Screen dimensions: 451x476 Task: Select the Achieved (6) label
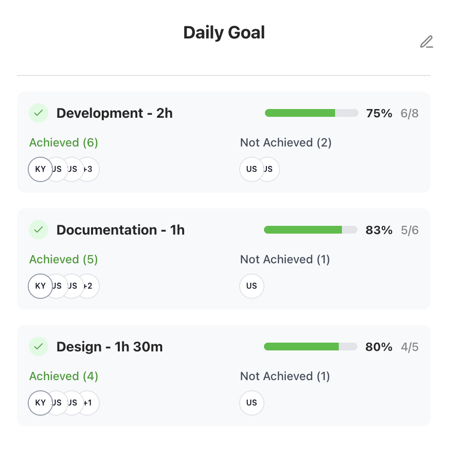(63, 143)
